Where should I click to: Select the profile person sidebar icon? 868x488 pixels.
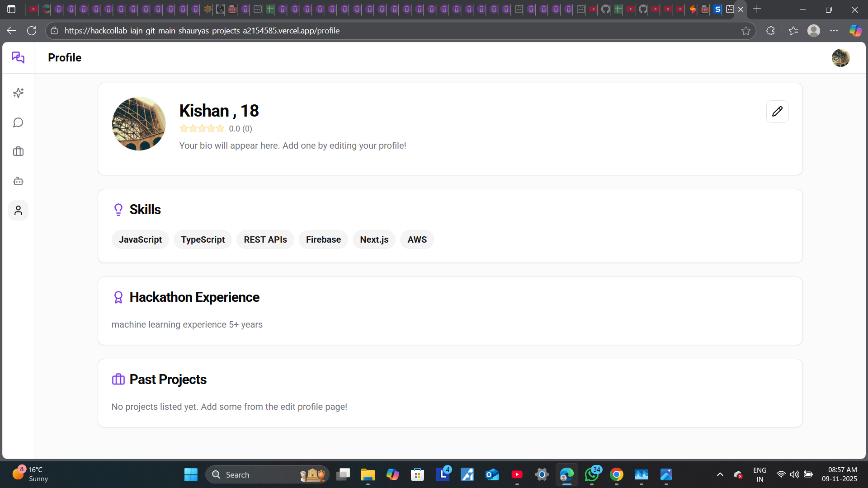pos(18,210)
